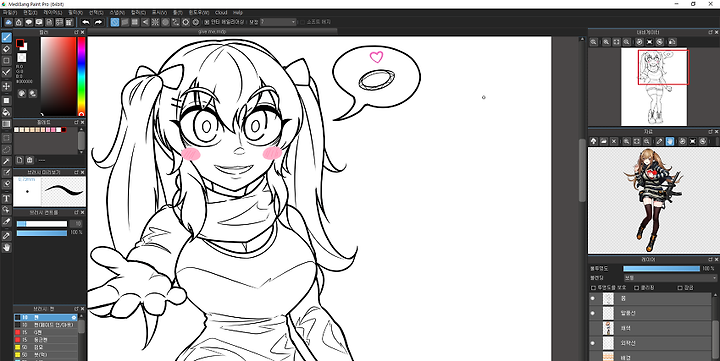Close the Brush Preview panel

83,173
